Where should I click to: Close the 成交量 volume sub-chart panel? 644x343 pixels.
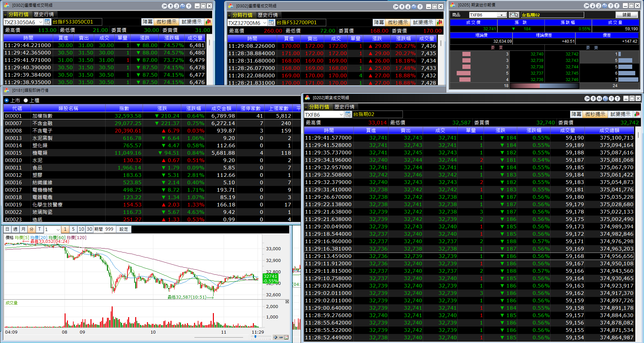287,302
